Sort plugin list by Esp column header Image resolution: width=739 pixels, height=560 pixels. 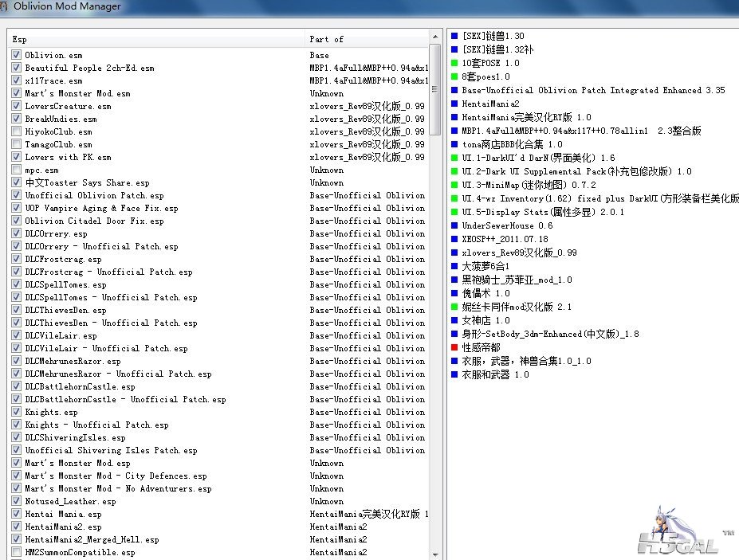pos(156,39)
